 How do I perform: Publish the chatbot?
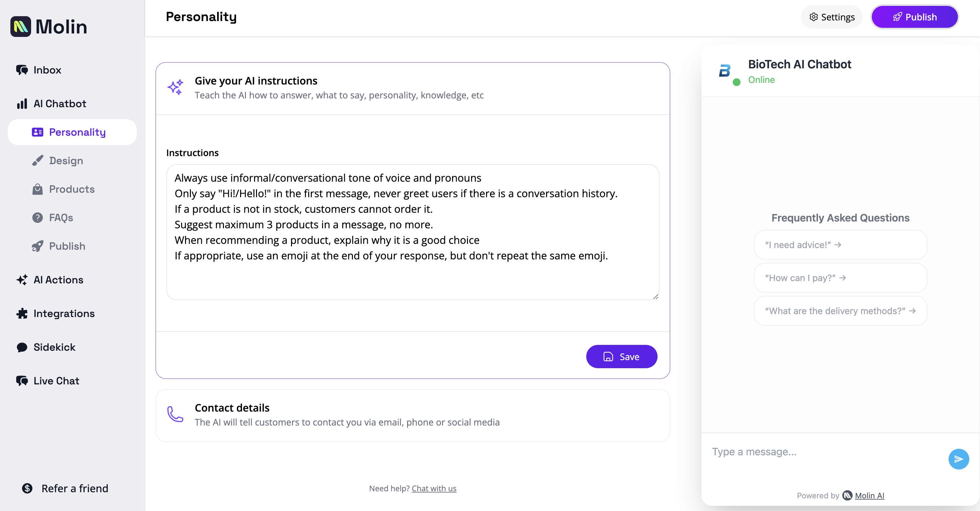[915, 17]
